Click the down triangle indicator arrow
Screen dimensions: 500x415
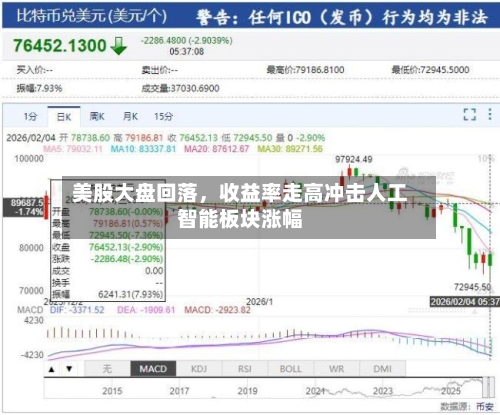coord(69,369)
